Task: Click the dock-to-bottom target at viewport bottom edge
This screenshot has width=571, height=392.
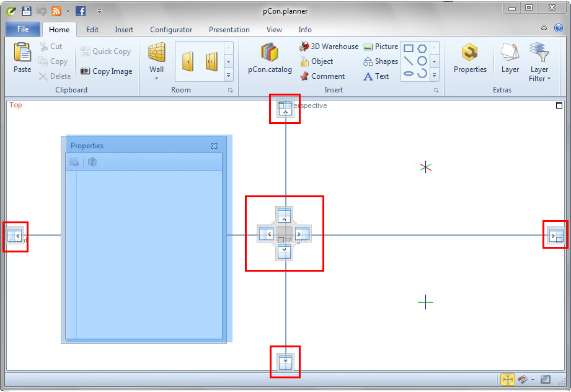Action: tap(285, 362)
